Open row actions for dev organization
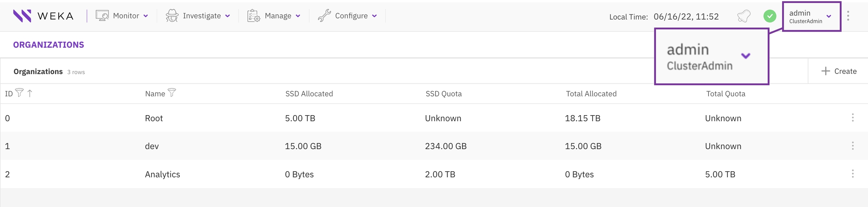 coord(853,146)
